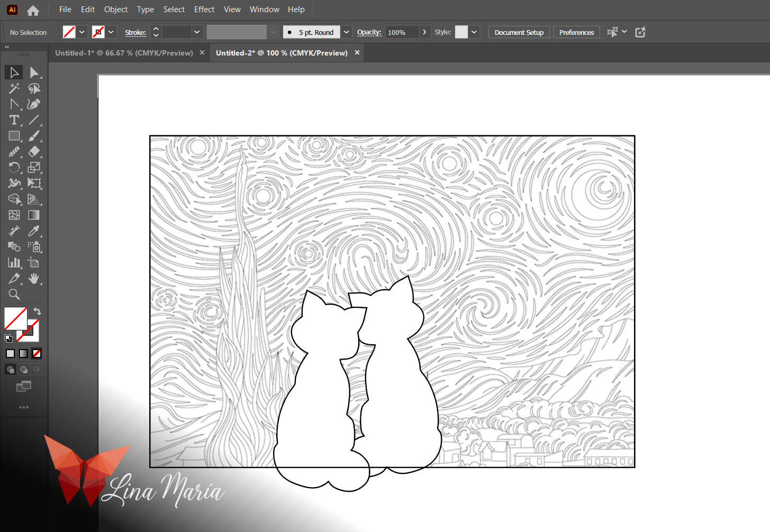Open the Effect menu
The height and width of the screenshot is (532, 770).
tap(204, 10)
